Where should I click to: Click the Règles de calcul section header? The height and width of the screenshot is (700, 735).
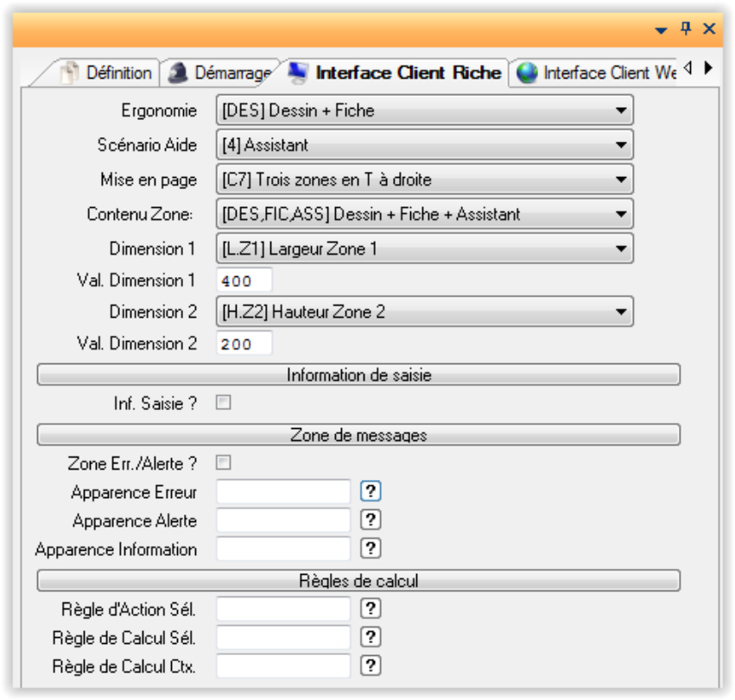click(358, 580)
